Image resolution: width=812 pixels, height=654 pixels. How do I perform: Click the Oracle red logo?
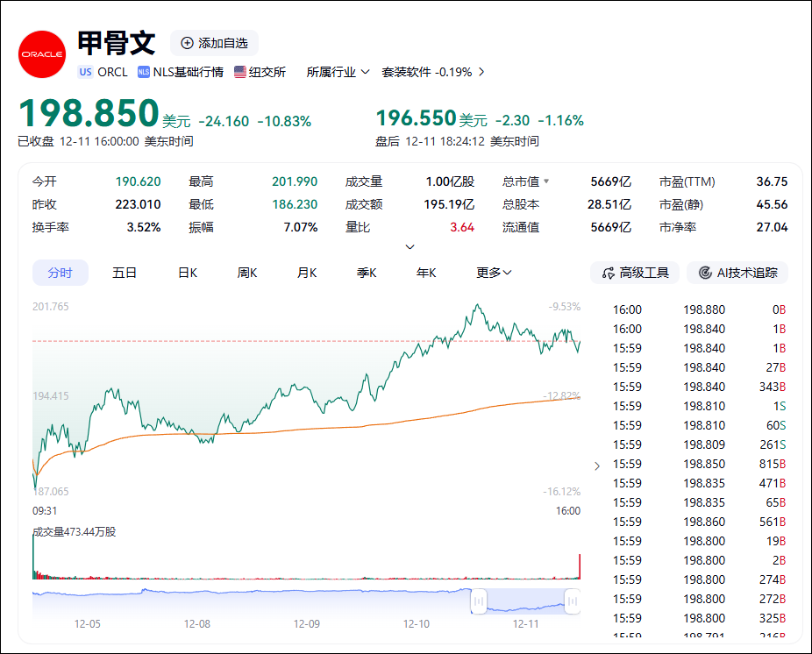[x=42, y=54]
